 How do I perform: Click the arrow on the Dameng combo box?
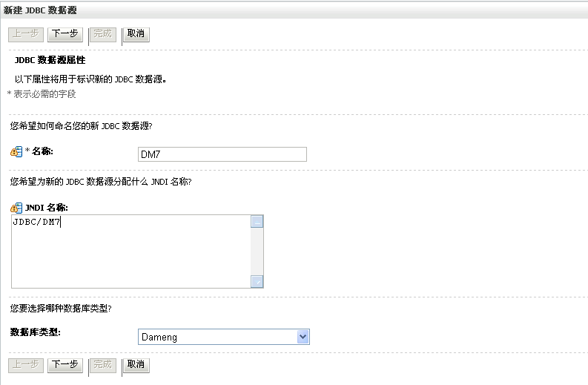[303, 337]
